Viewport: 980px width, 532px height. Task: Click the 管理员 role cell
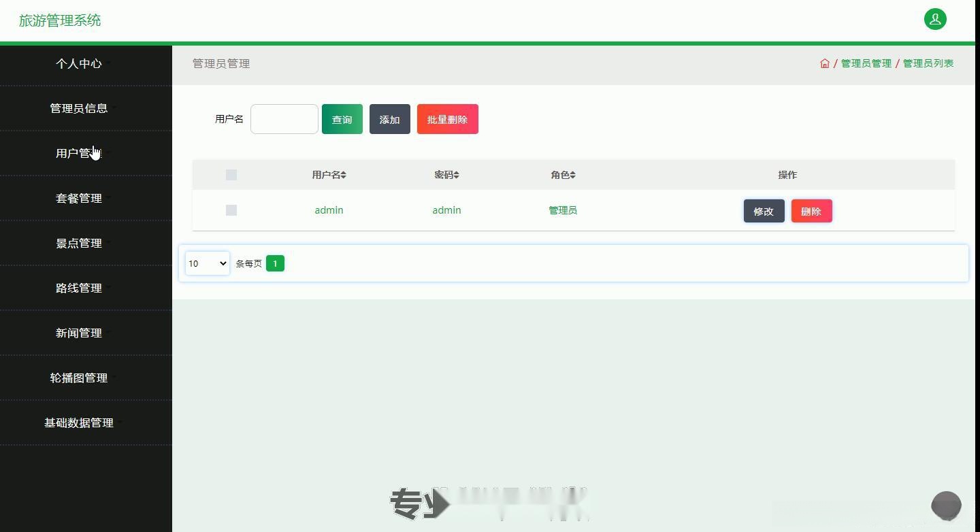coord(563,210)
